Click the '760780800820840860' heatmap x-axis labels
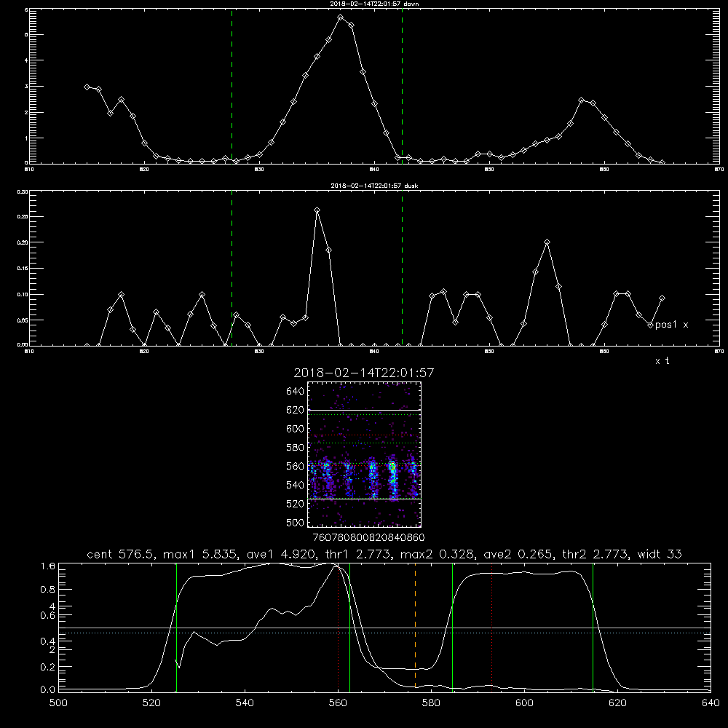The image size is (728, 728). (x=368, y=538)
